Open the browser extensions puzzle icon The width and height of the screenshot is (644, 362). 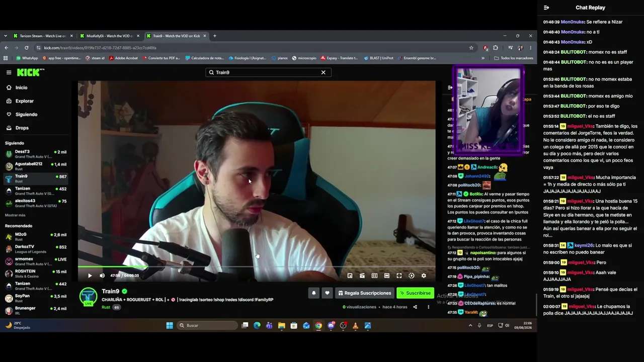pos(496,48)
